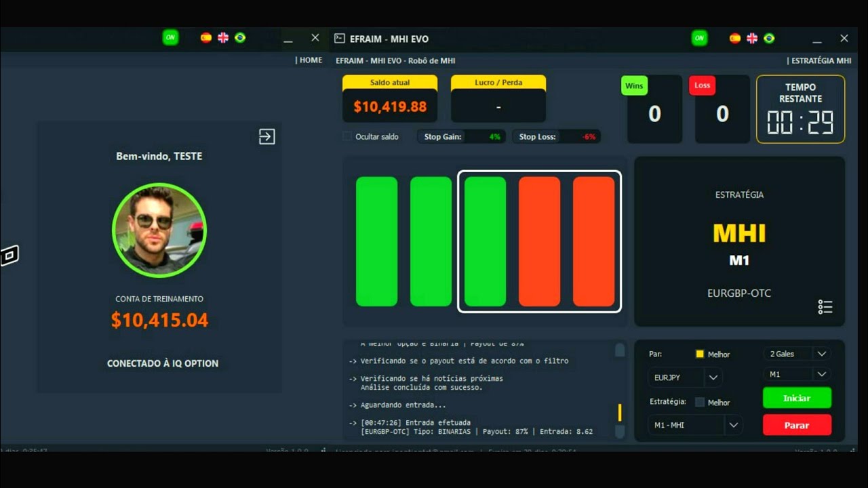Click the CONECTADO À IQ OPTION text
The width and height of the screenshot is (868, 488).
[163, 363]
